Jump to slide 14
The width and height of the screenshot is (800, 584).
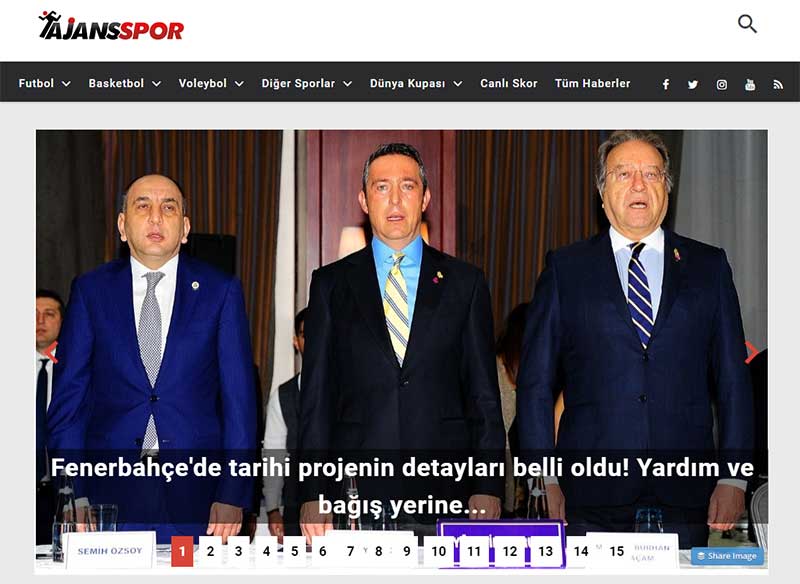tap(581, 551)
